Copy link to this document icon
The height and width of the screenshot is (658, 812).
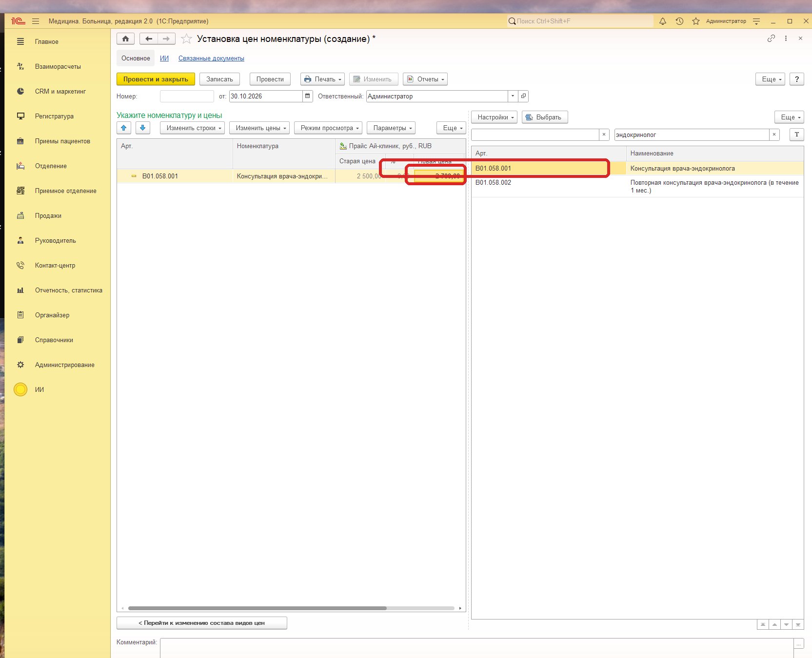[771, 39]
